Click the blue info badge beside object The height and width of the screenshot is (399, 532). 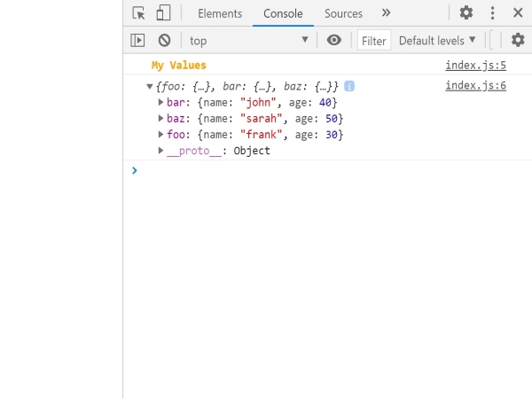click(x=349, y=86)
